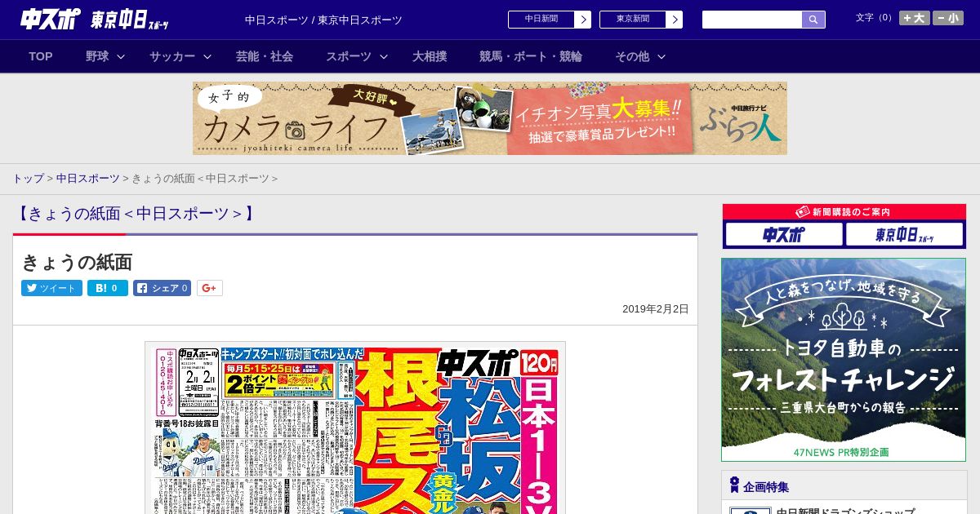980x514 pixels.
Task: Open the 東京新聞 link button
Action: coord(633,20)
